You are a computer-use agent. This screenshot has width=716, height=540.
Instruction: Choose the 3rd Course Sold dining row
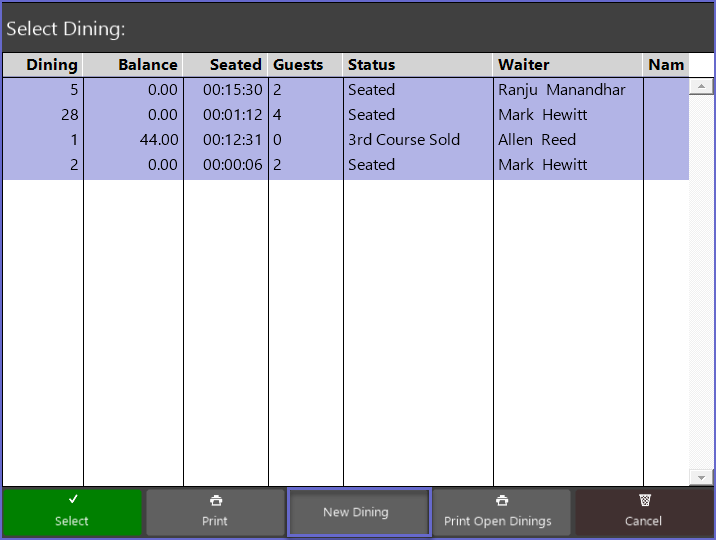404,140
